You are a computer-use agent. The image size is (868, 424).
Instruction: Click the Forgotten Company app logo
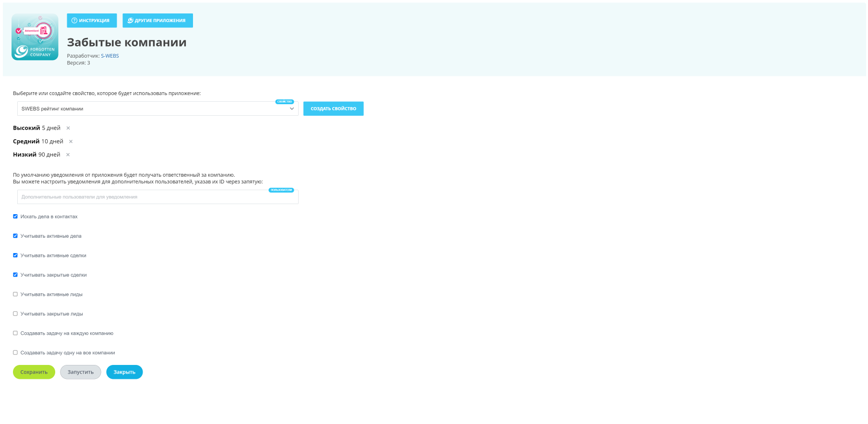coord(35,37)
